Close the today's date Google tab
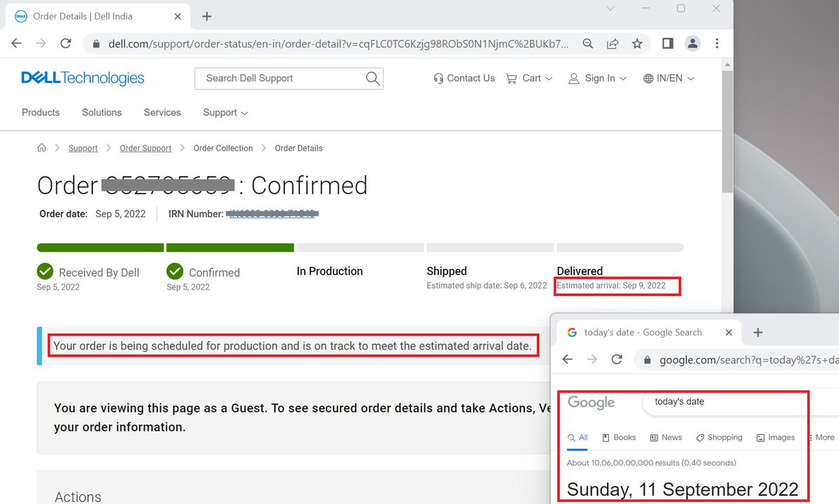Screen dimensions: 839x504 click(728, 333)
